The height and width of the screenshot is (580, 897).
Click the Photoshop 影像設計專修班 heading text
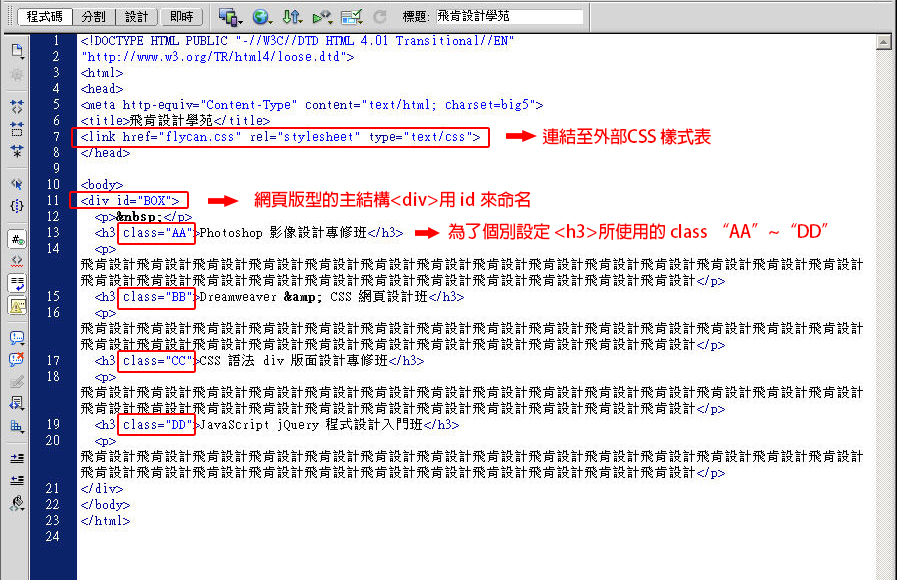[283, 233]
